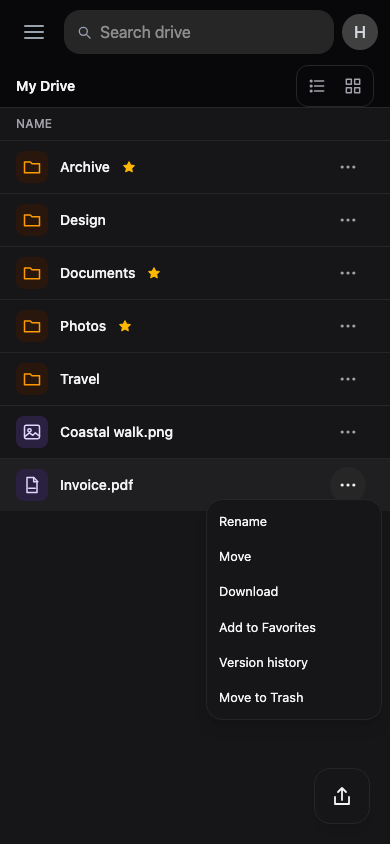Switch to list view
Screen dimensions: 390x844
(317, 86)
